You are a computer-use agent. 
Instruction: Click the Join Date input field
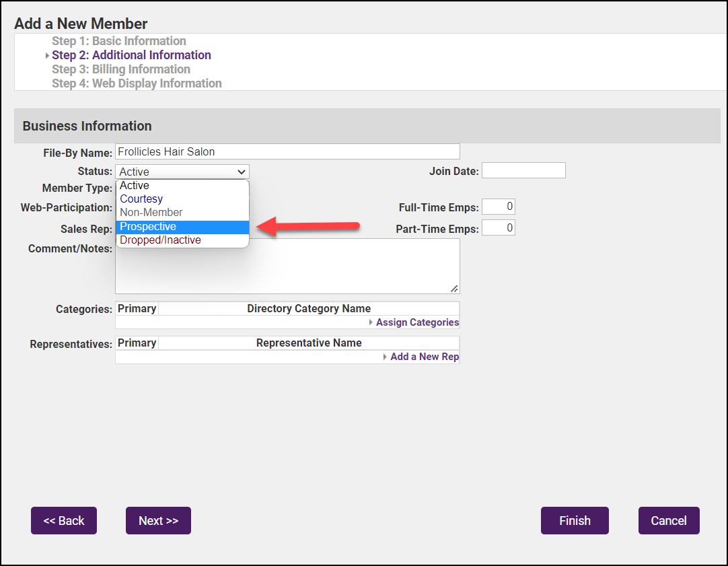523,171
